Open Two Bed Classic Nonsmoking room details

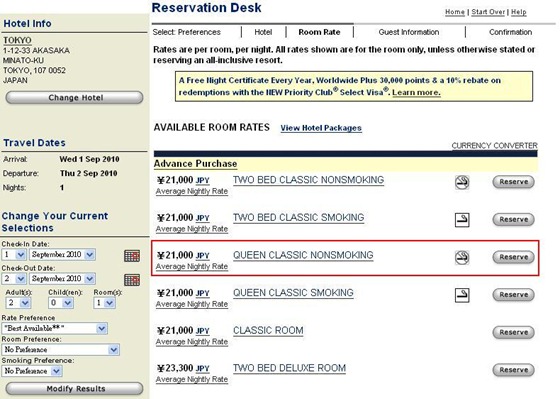(x=308, y=180)
